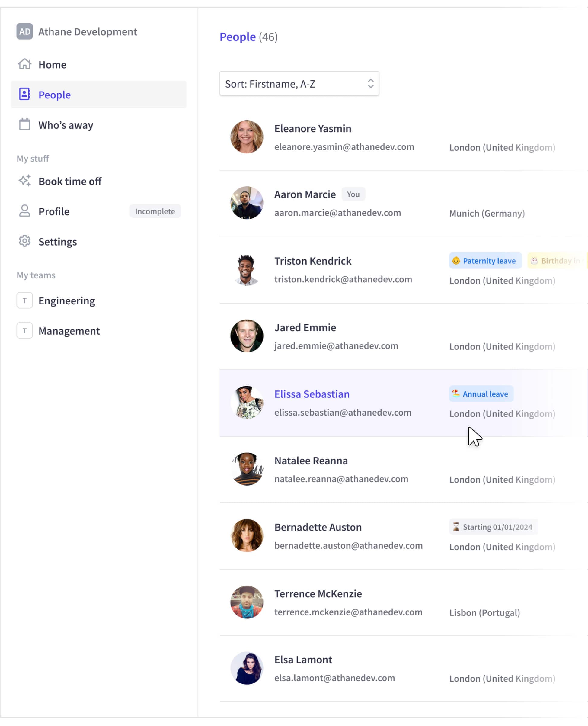The height and width of the screenshot is (726, 588).
Task: Open Jared Emmie's avatar photo
Action: click(x=247, y=336)
